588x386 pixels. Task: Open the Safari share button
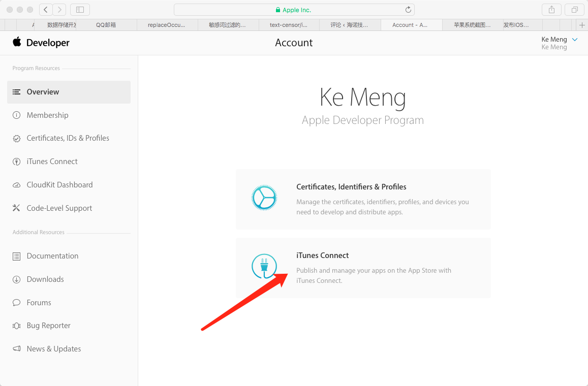pyautogui.click(x=551, y=10)
